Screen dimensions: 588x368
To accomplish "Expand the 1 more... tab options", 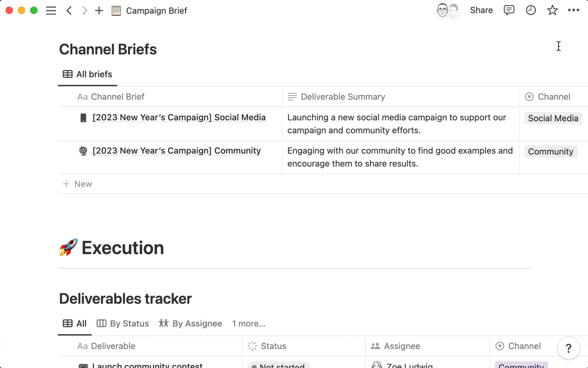I will [248, 323].
